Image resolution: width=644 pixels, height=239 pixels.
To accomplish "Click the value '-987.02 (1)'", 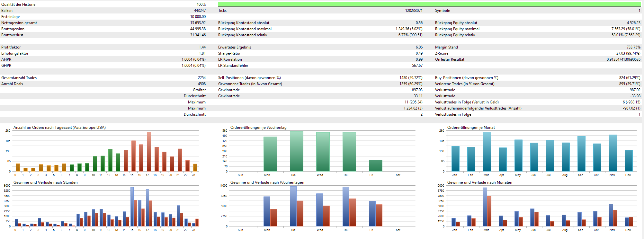I will (x=631, y=108).
